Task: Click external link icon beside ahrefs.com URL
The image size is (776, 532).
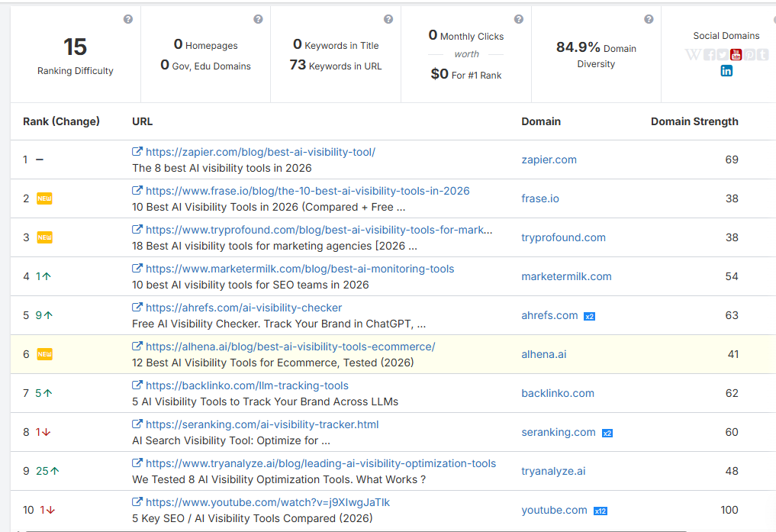Action: pos(137,308)
